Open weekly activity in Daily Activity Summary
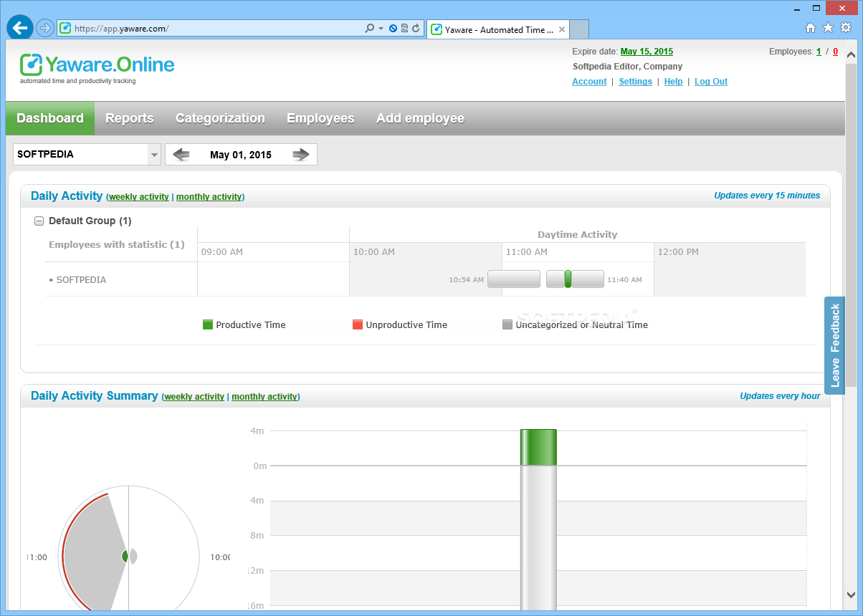 click(194, 397)
